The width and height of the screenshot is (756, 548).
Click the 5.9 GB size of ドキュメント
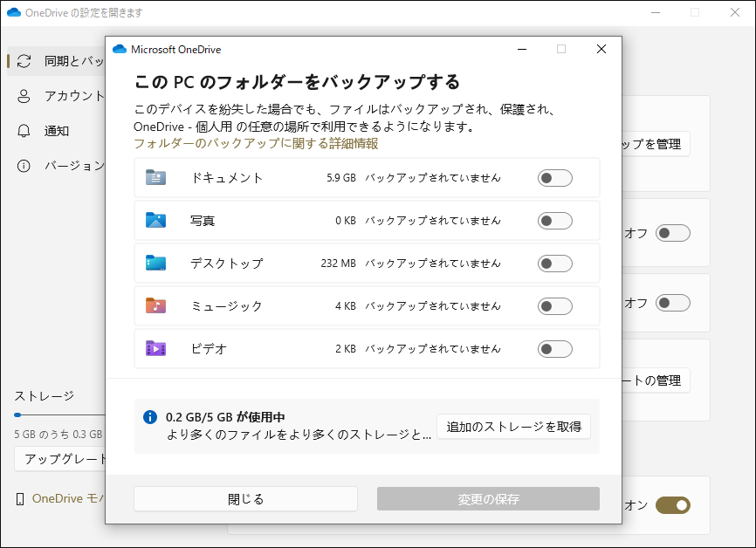point(341,178)
